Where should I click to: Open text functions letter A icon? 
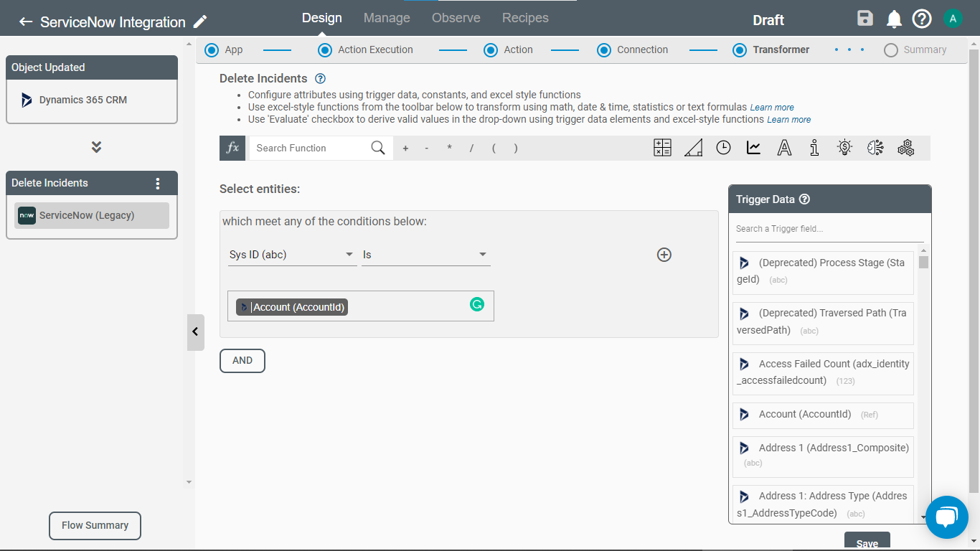(x=784, y=148)
